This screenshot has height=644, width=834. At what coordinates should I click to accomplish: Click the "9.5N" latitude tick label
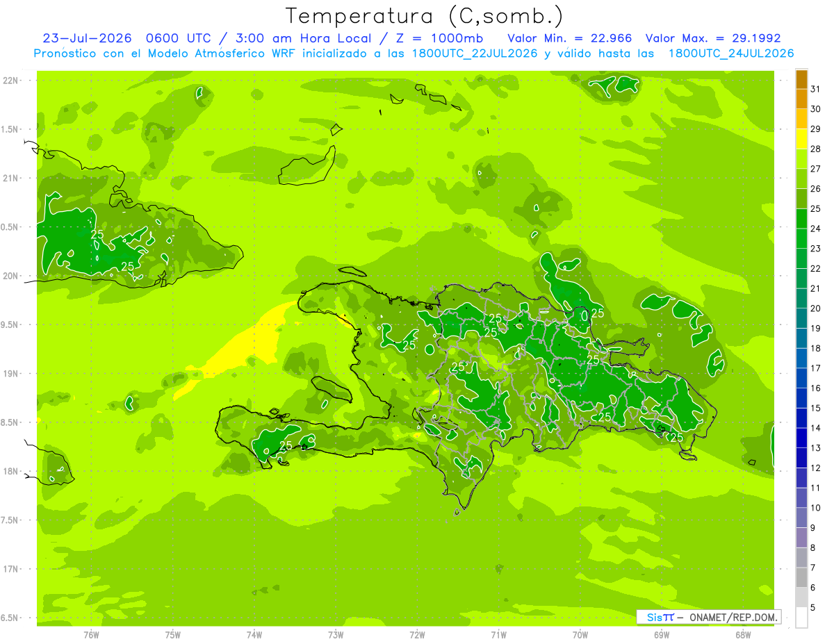(10, 324)
